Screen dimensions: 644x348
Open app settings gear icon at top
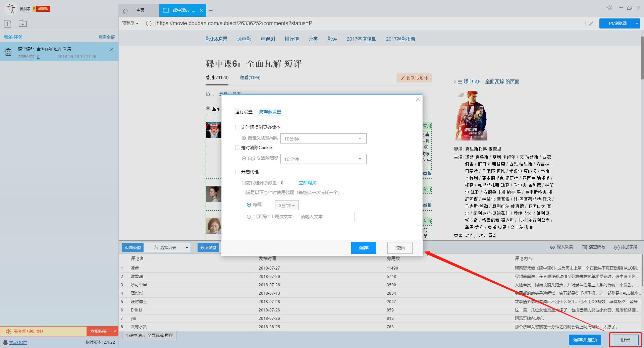[610, 8]
